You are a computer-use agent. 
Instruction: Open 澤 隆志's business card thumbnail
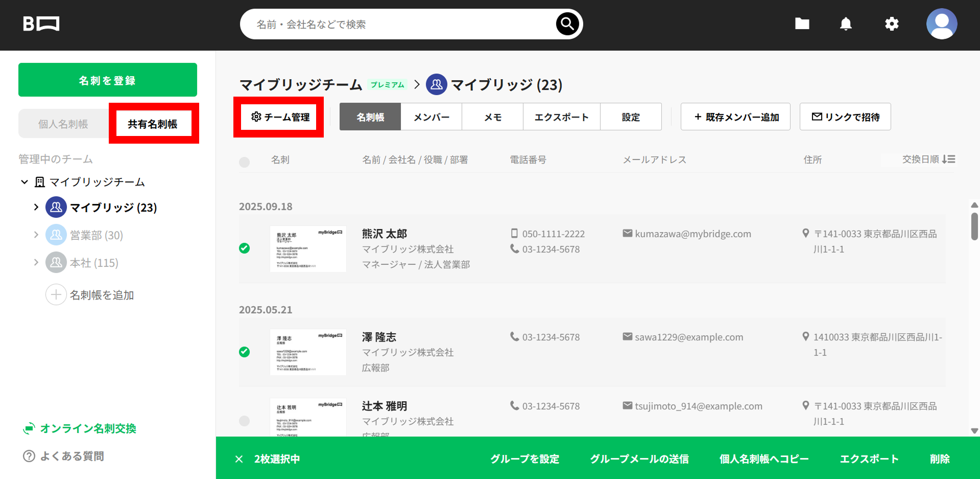point(308,352)
